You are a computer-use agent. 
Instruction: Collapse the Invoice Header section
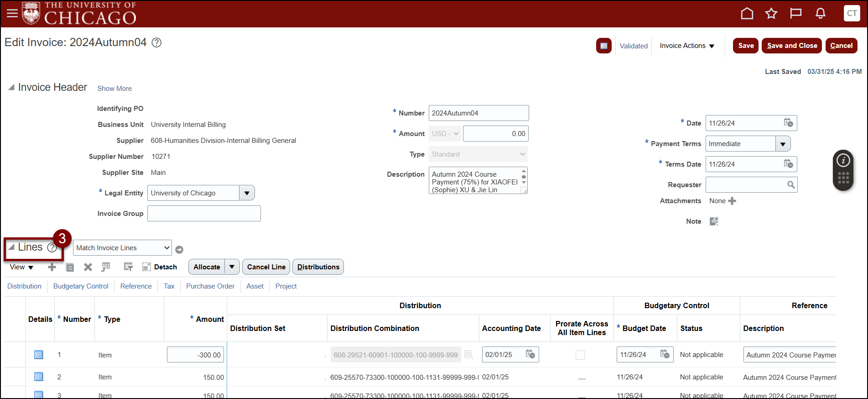[x=11, y=87]
